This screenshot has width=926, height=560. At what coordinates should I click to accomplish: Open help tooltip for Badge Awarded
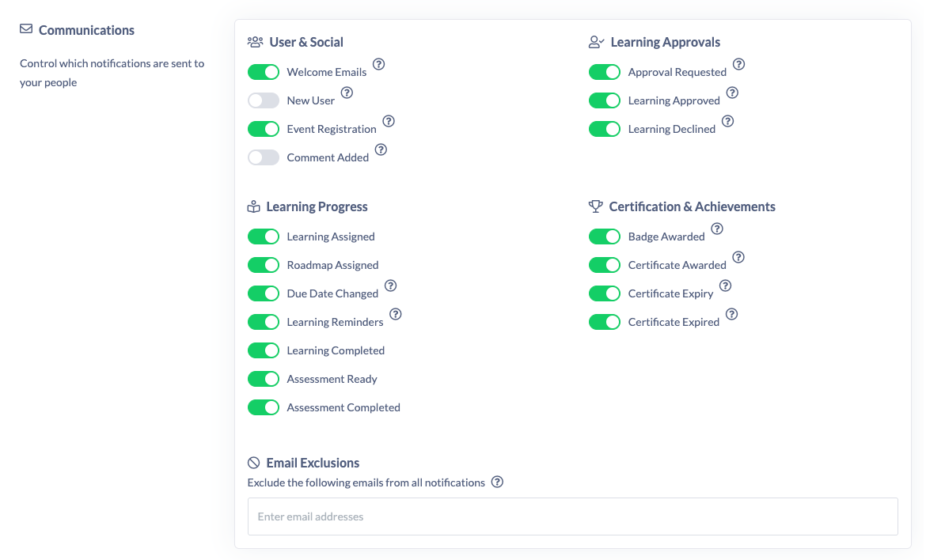717,229
